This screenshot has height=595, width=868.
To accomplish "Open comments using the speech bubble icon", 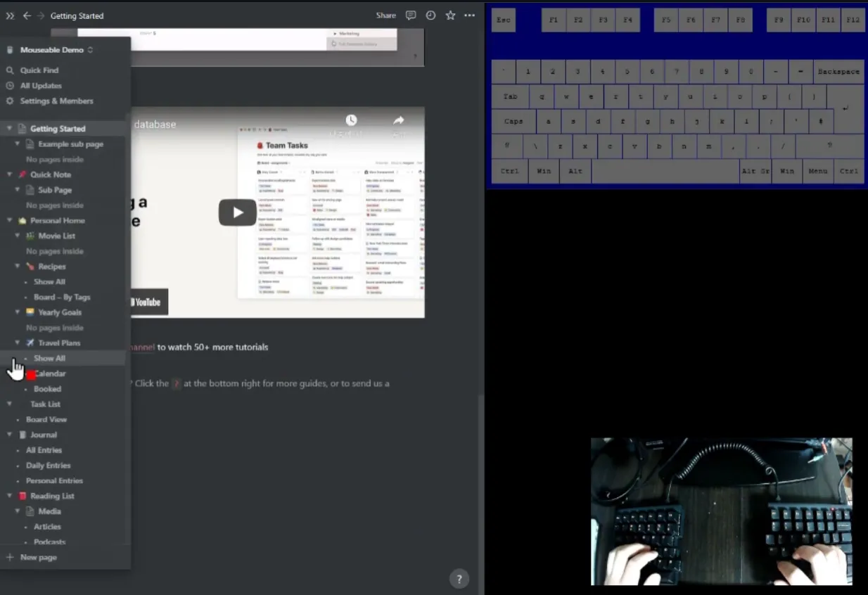I will pyautogui.click(x=410, y=15).
